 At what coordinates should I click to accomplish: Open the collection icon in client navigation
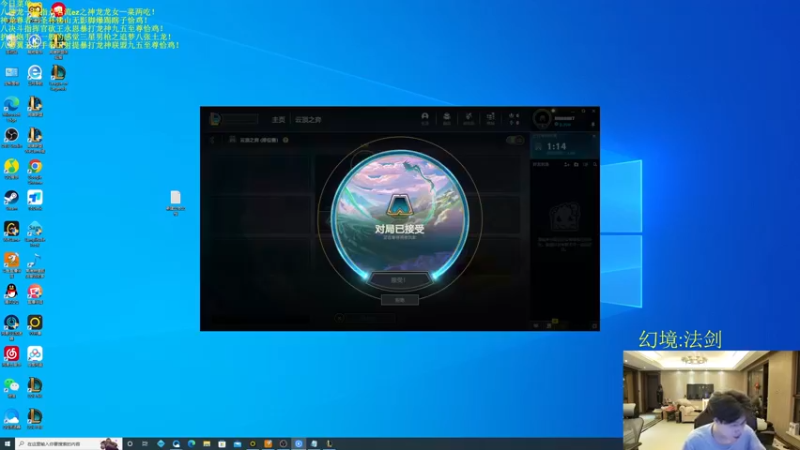pyautogui.click(x=446, y=118)
